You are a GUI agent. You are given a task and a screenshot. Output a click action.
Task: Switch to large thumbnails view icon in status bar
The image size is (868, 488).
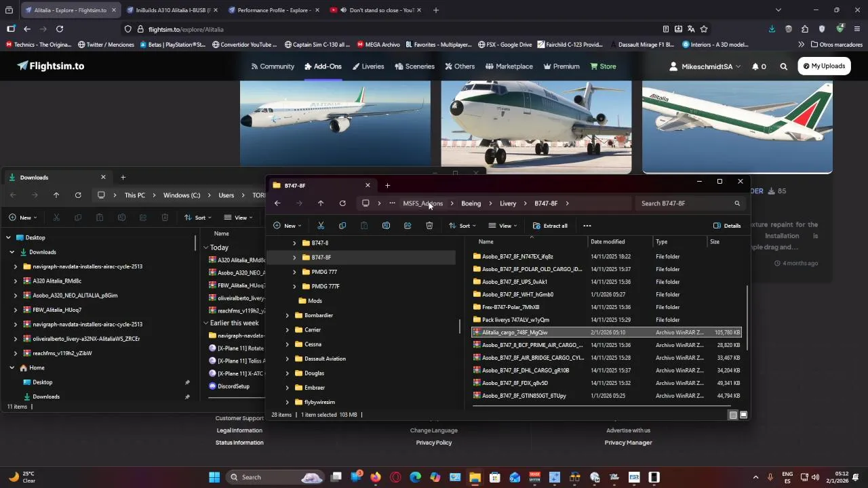point(744,415)
